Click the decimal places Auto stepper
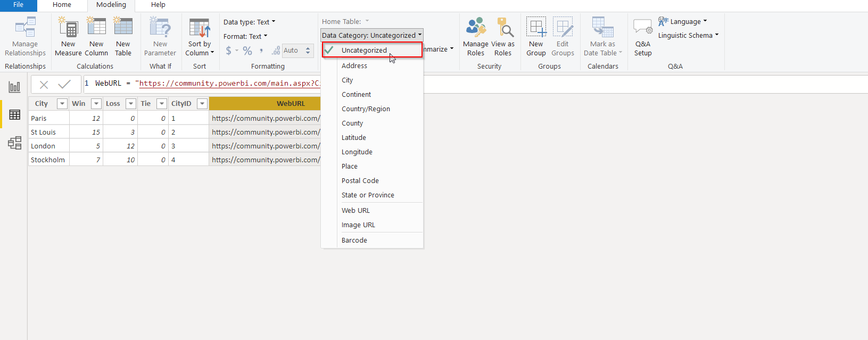The width and height of the screenshot is (868, 340). pyautogui.click(x=308, y=51)
